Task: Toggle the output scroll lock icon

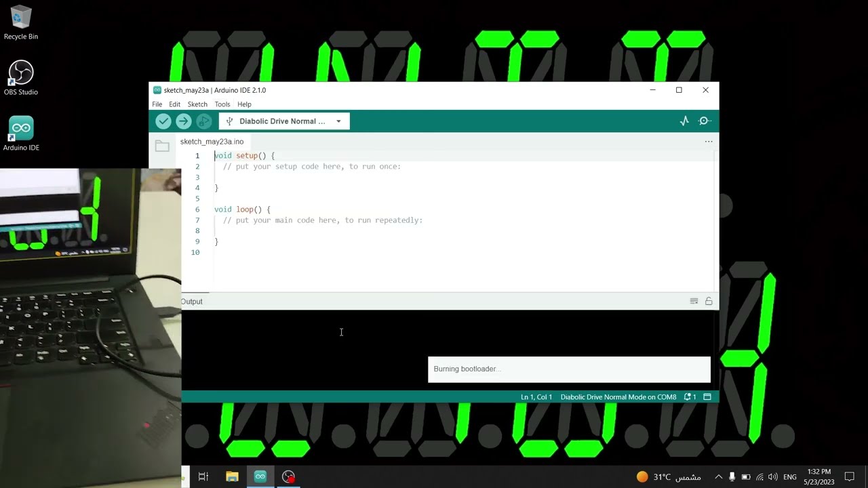Action: (709, 301)
